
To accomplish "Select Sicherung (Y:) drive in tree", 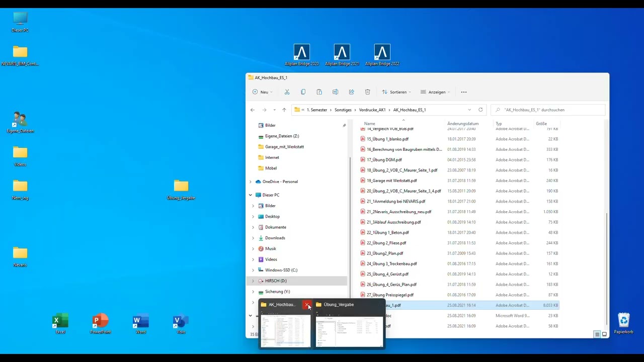I will click(x=277, y=292).
